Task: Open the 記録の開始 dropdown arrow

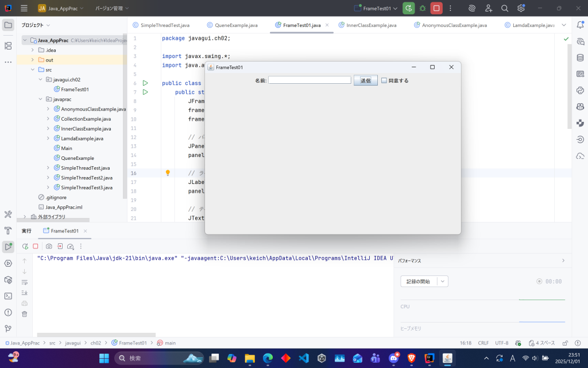Action: [x=442, y=281]
